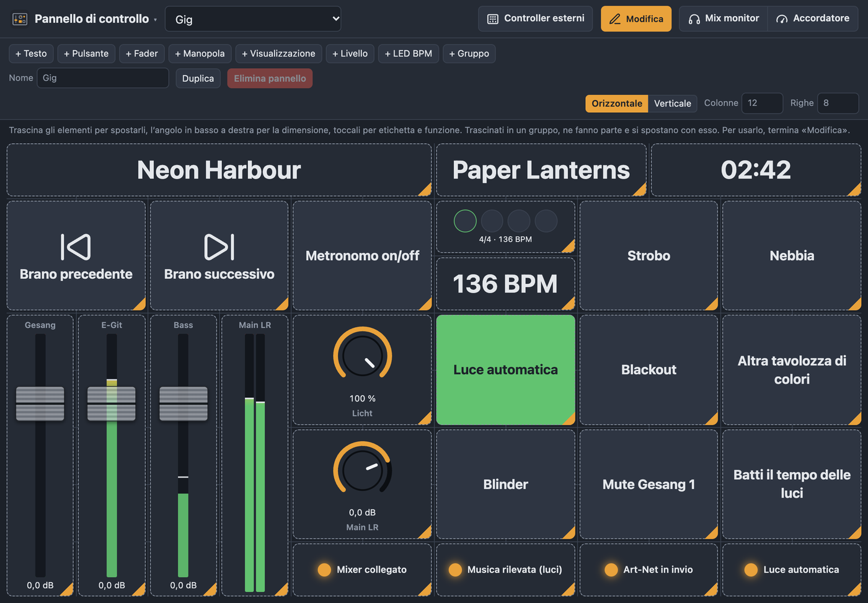The height and width of the screenshot is (603, 868).
Task: Click the first beat indicator circle
Action: [x=465, y=221]
